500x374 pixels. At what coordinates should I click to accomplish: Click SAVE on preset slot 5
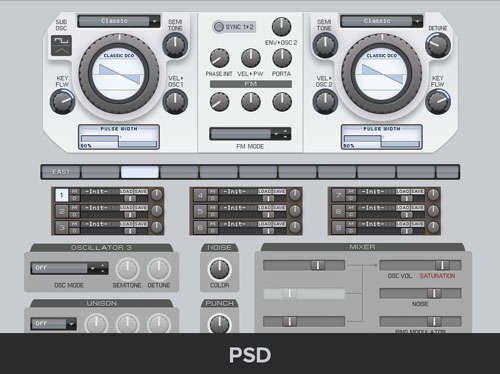(279, 208)
